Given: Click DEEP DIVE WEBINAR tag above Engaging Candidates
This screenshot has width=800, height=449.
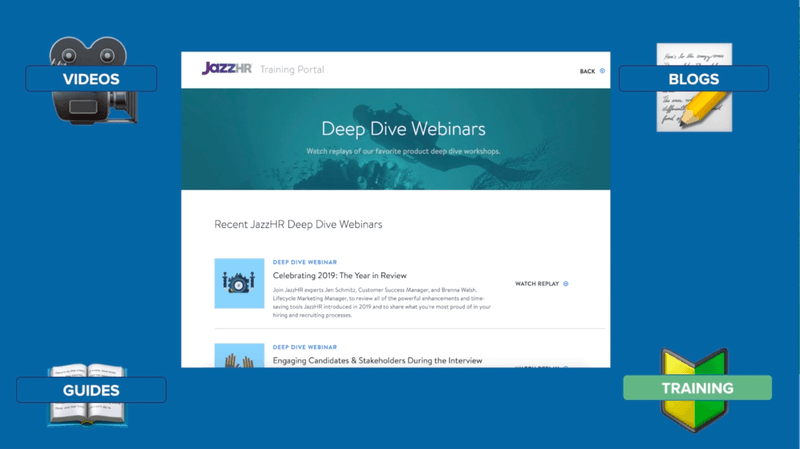Looking at the screenshot, I should [x=305, y=347].
